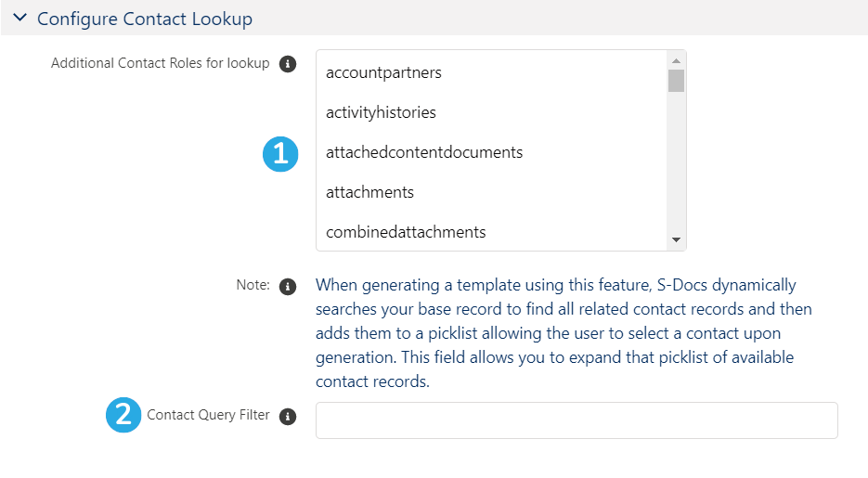This screenshot has height=478, width=868.
Task: Click info icon beside Contact Query Filter
Action: (287, 416)
